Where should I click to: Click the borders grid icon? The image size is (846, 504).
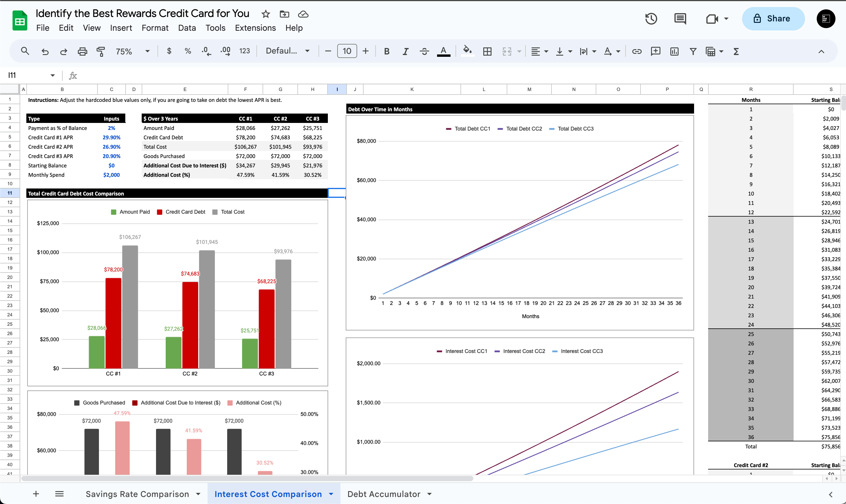point(487,51)
